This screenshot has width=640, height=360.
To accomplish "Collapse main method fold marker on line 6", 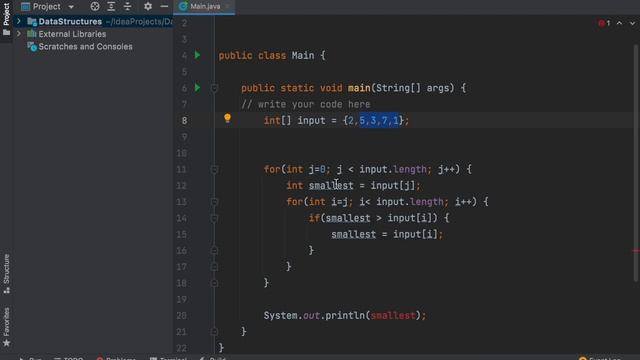I will [x=214, y=88].
